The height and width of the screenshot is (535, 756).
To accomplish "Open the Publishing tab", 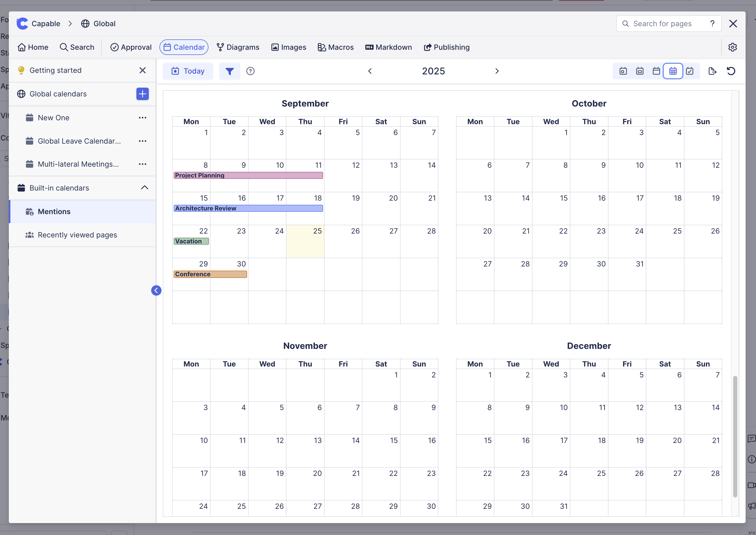I will (x=446, y=47).
